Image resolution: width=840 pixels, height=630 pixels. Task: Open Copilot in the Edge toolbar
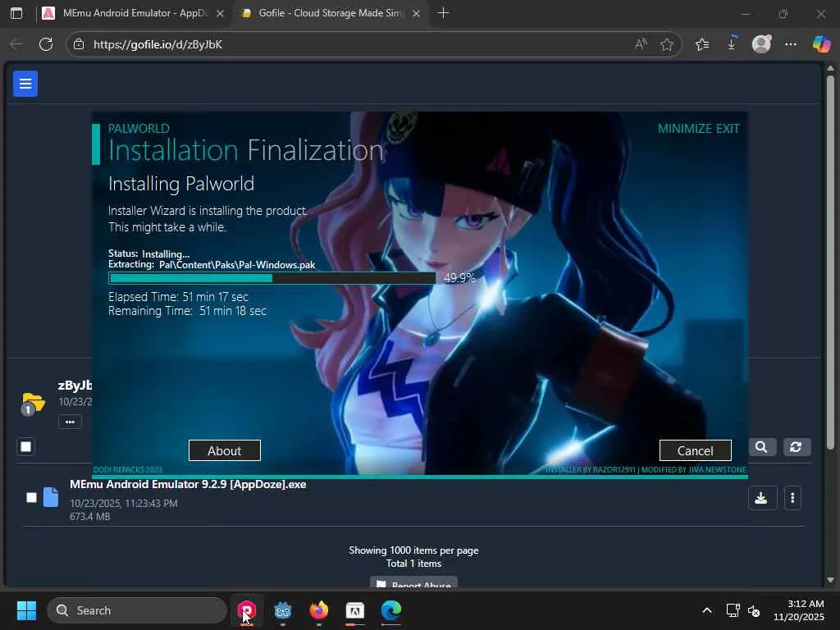tap(820, 44)
